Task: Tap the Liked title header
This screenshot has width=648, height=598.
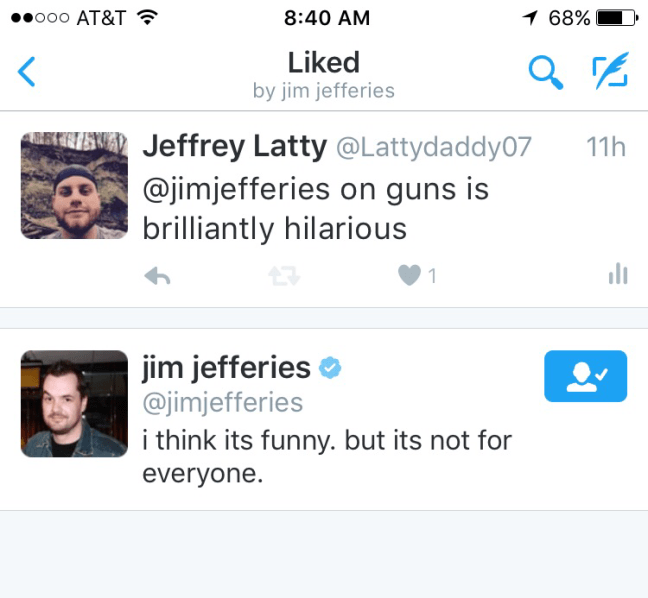Action: pos(324,63)
